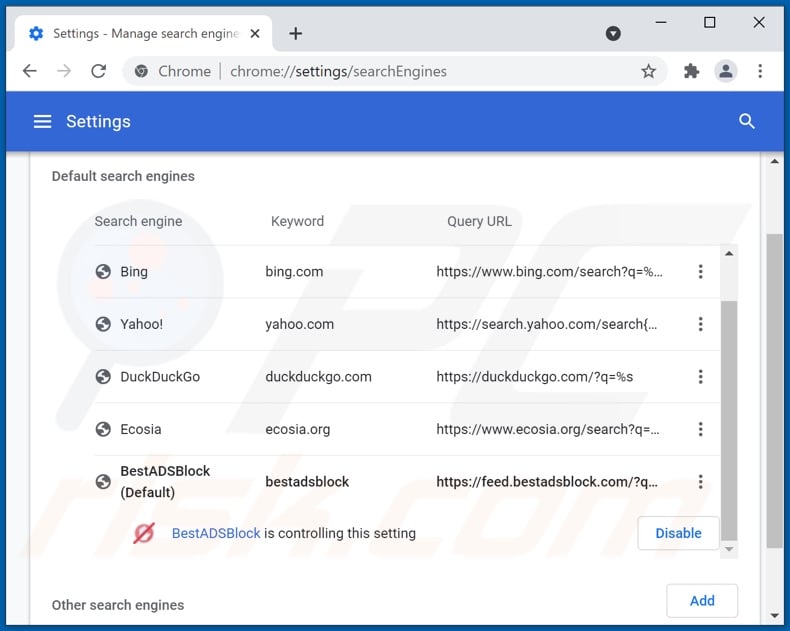
Task: Click the globe icon beside Ecosia
Action: (103, 429)
